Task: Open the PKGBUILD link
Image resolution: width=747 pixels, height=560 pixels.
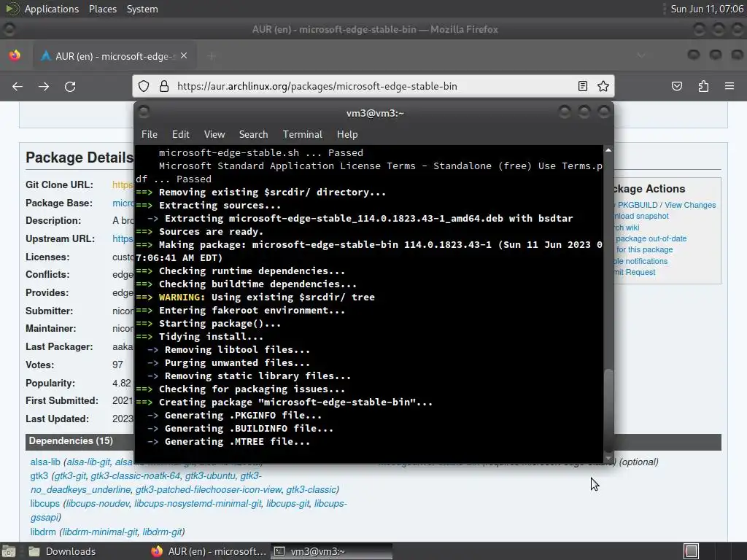Action: (x=638, y=205)
